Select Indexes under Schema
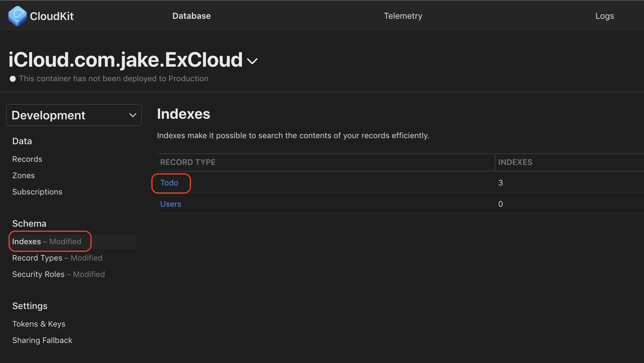Image resolution: width=644 pixels, height=363 pixels. click(x=27, y=241)
